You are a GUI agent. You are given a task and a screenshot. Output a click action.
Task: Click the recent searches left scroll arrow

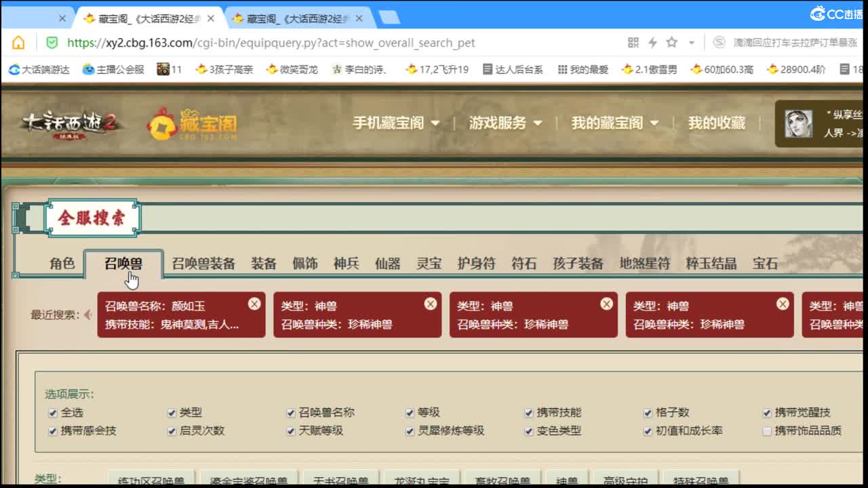click(88, 315)
